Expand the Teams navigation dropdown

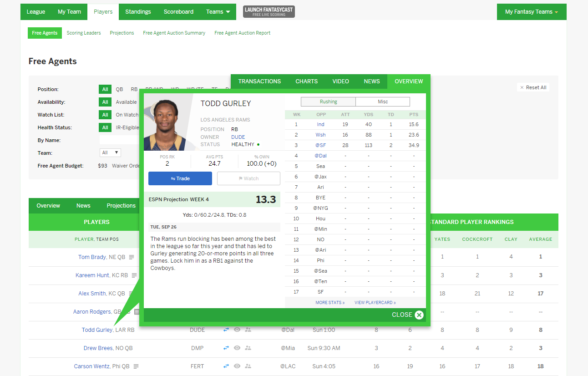[x=218, y=12]
